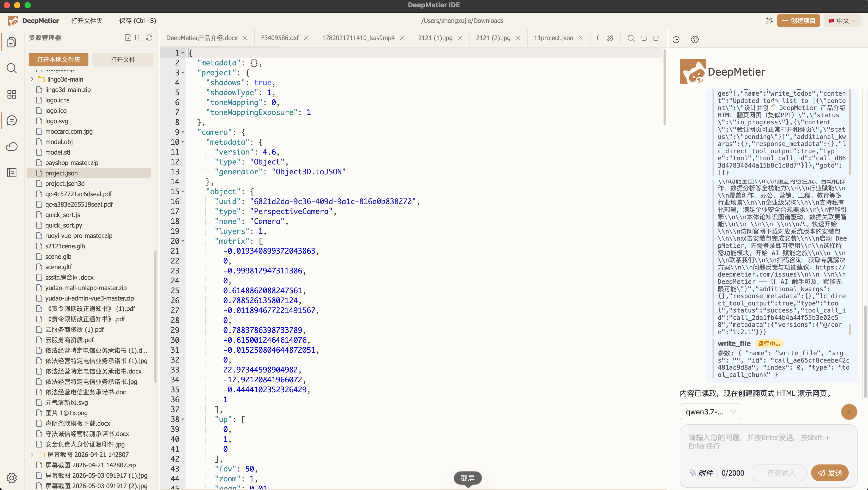Collapse the code fold at line 1
868x490 pixels.
tap(183, 53)
